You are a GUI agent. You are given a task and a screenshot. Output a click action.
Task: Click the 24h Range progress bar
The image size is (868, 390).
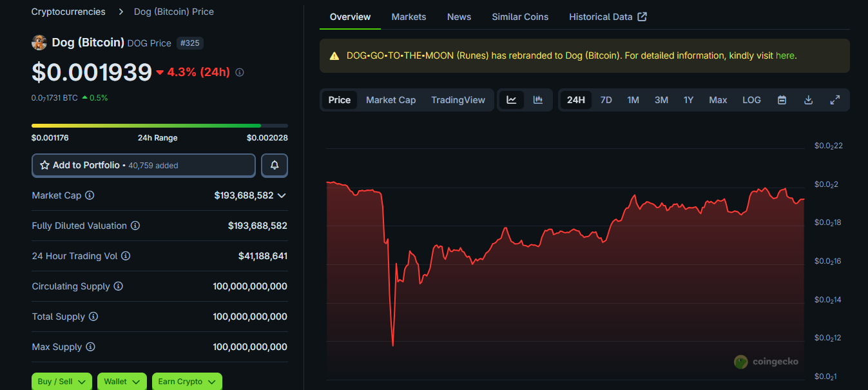(159, 126)
